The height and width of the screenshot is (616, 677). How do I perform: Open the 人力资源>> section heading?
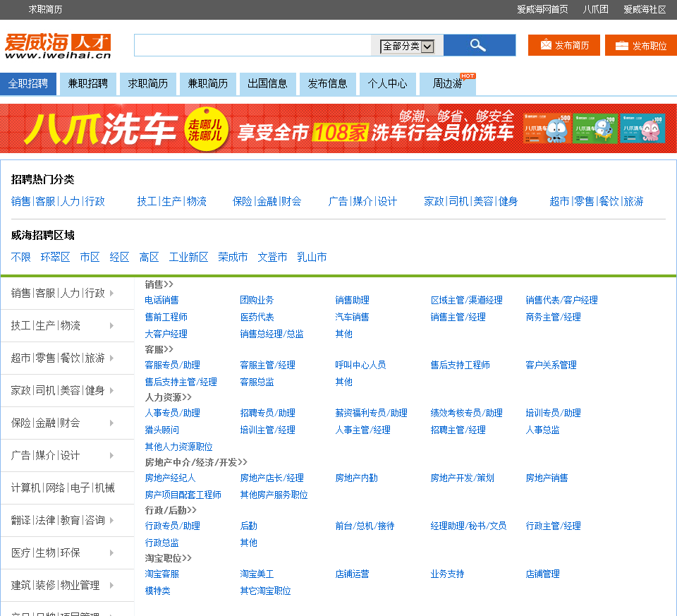169,397
